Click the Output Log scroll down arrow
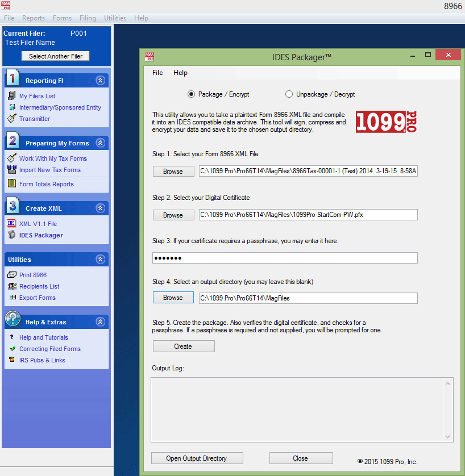The image size is (465, 476). point(447,437)
